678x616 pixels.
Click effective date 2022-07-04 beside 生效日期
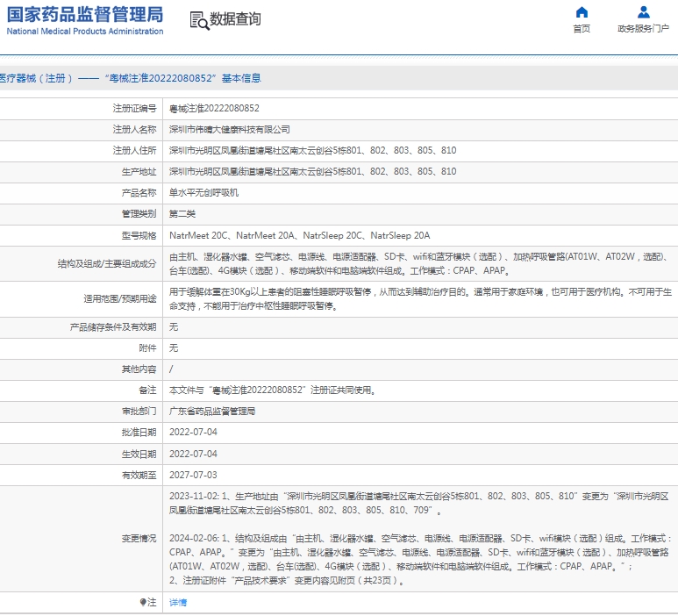[193, 454]
